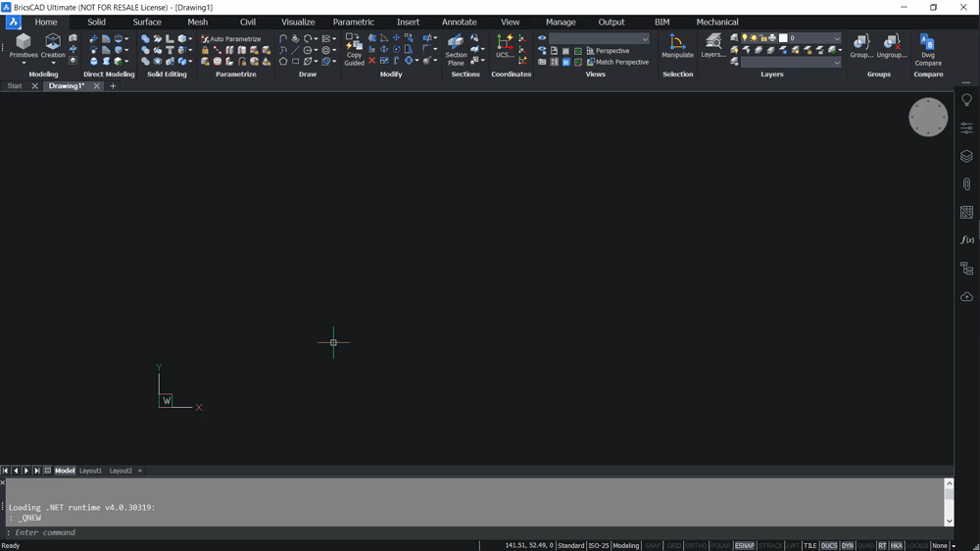Click the Manipulate tool
Viewport: 980px width, 551px height.
click(x=677, y=46)
